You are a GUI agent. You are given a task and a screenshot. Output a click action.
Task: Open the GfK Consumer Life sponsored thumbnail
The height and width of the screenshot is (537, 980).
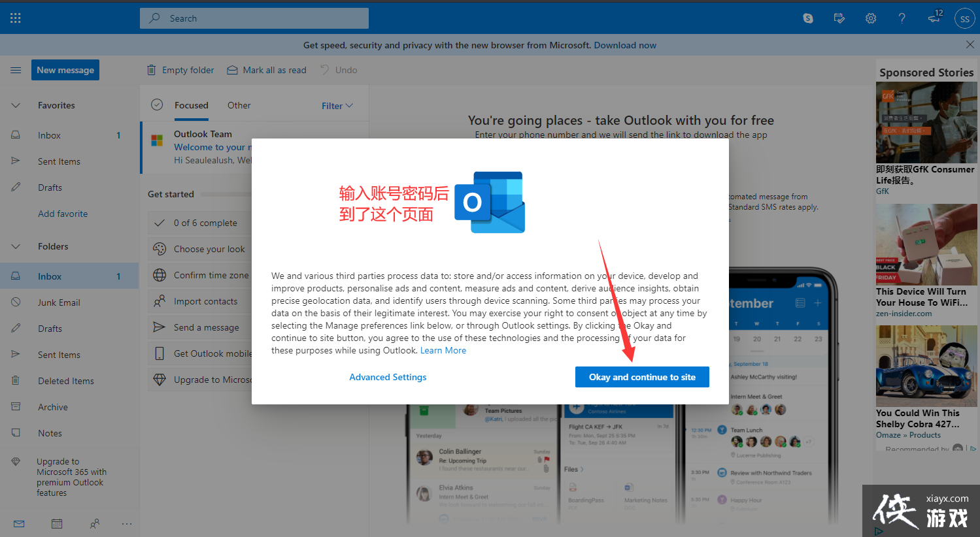(x=926, y=122)
